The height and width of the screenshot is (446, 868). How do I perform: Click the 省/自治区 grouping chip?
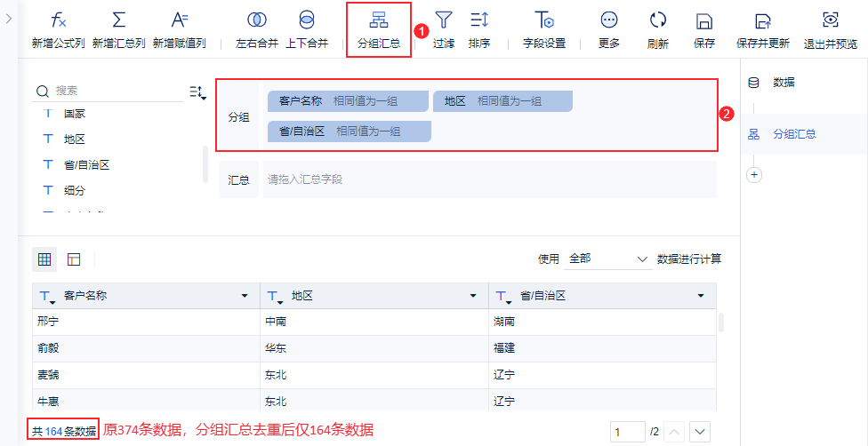point(349,131)
